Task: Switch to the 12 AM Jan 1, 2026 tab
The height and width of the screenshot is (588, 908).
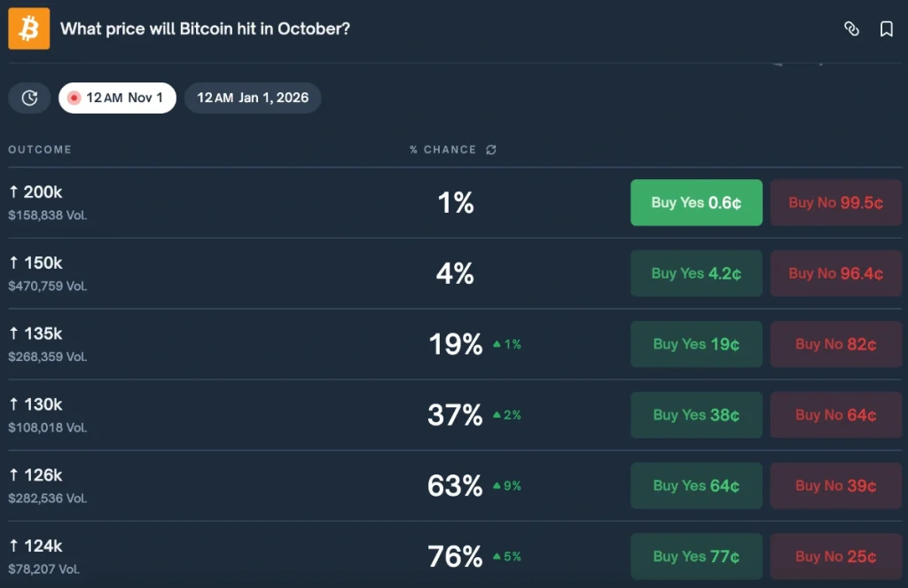Action: pos(253,98)
